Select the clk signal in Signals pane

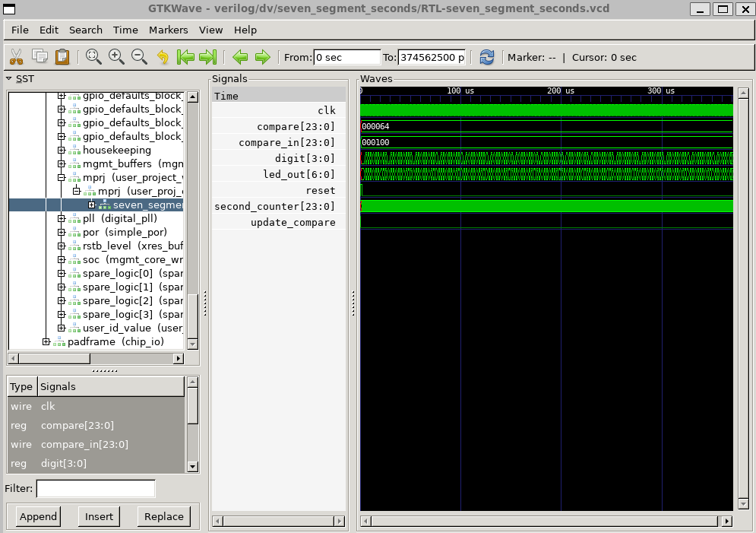(327, 110)
